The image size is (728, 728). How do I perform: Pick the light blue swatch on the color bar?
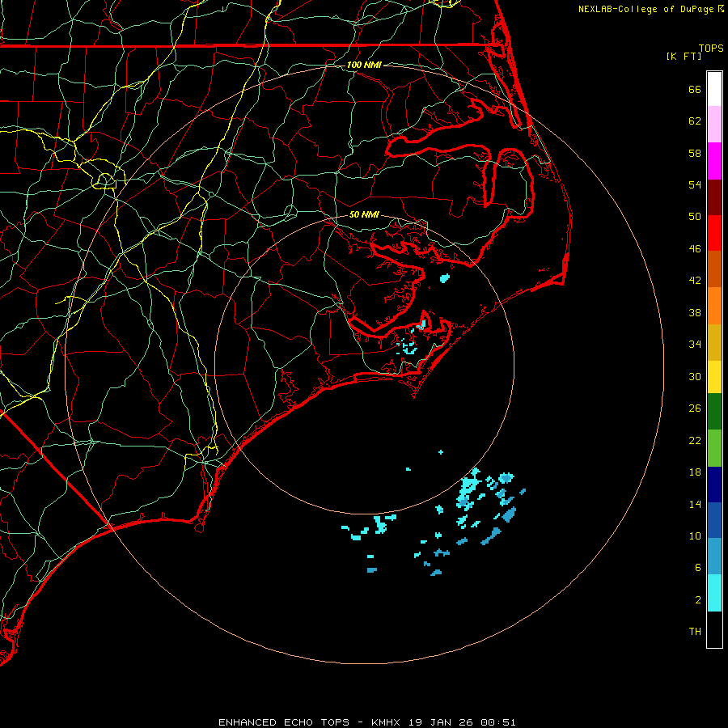714,557
